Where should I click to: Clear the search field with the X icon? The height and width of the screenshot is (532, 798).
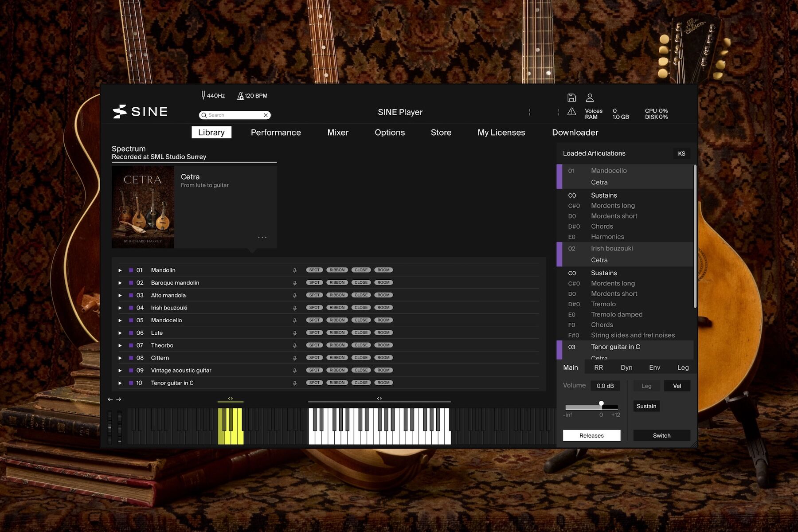266,115
